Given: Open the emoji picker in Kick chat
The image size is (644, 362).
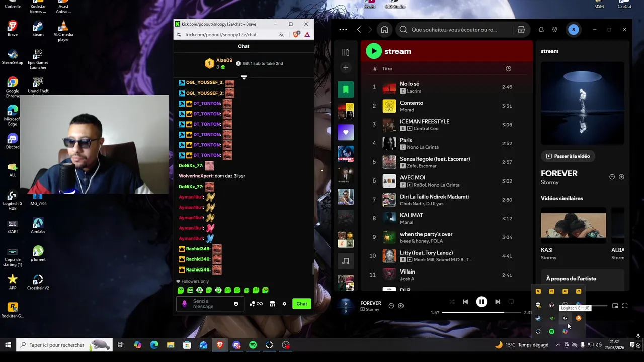Looking at the screenshot, I should click(x=236, y=304).
